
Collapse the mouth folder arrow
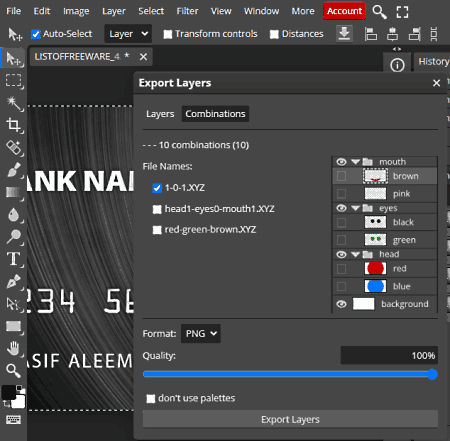(355, 162)
